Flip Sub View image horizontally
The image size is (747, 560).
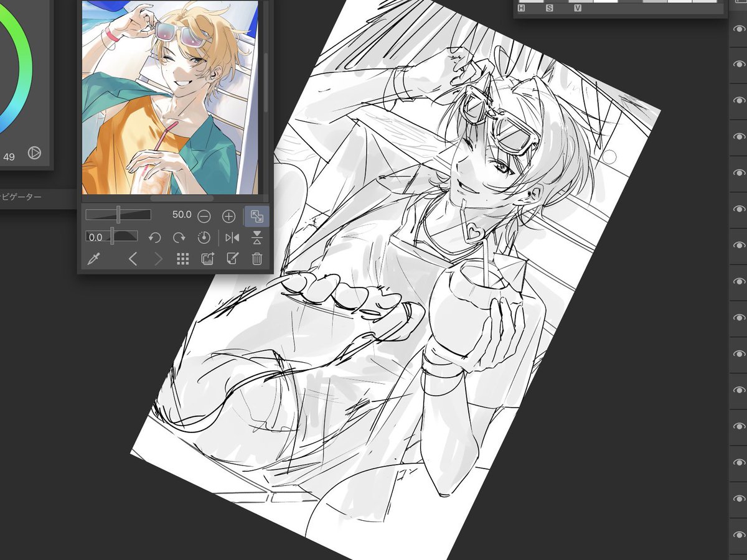[232, 238]
